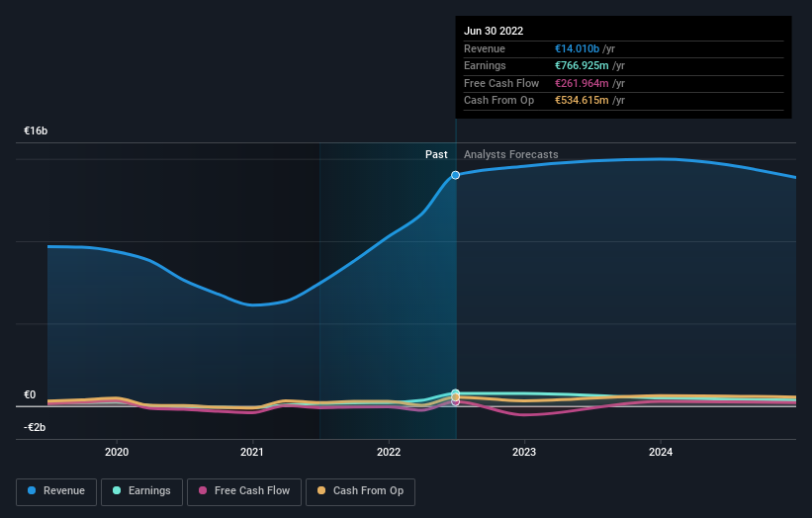
Task: Select the 2022 x-axis label
Action: tap(389, 452)
